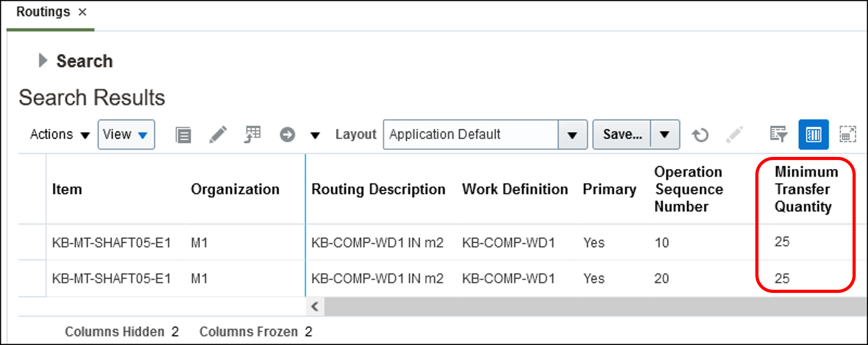Select the Routings tab
This screenshot has height=345, width=868.
point(43,12)
